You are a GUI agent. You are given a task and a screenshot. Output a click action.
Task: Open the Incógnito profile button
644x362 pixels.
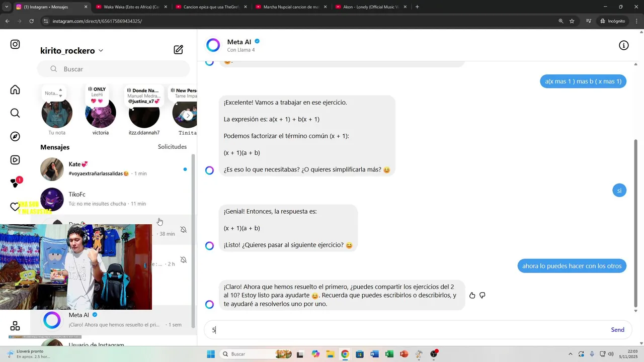tap(612, 21)
